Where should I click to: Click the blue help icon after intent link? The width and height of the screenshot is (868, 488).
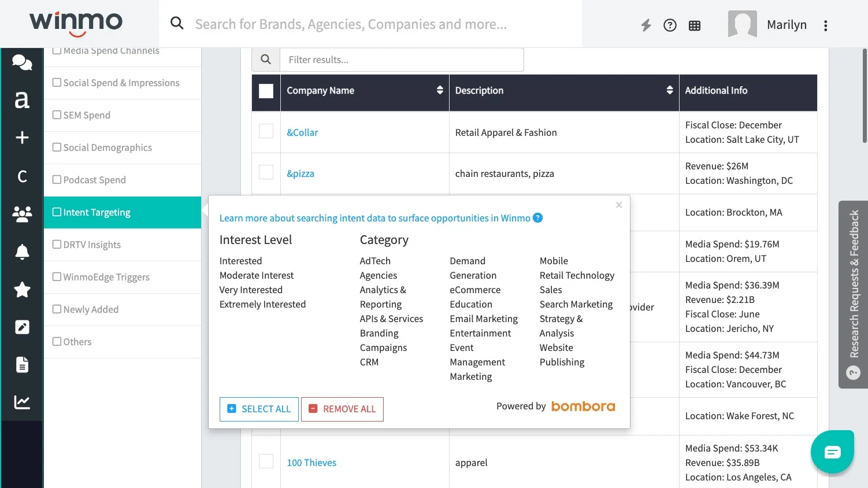click(537, 217)
